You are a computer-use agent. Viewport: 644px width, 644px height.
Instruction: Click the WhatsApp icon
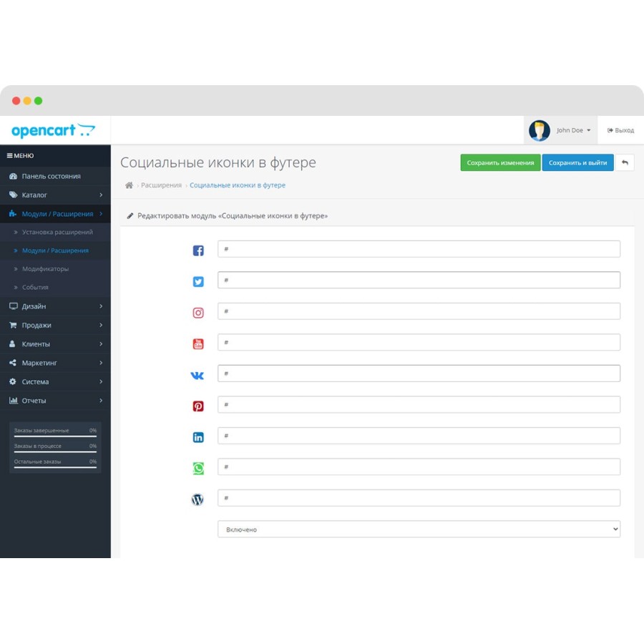click(x=198, y=469)
